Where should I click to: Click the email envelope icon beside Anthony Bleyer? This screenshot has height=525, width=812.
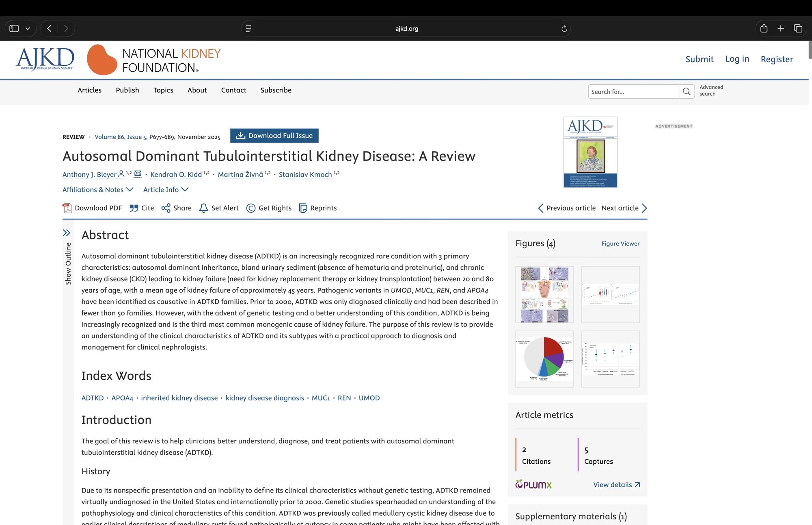click(138, 174)
